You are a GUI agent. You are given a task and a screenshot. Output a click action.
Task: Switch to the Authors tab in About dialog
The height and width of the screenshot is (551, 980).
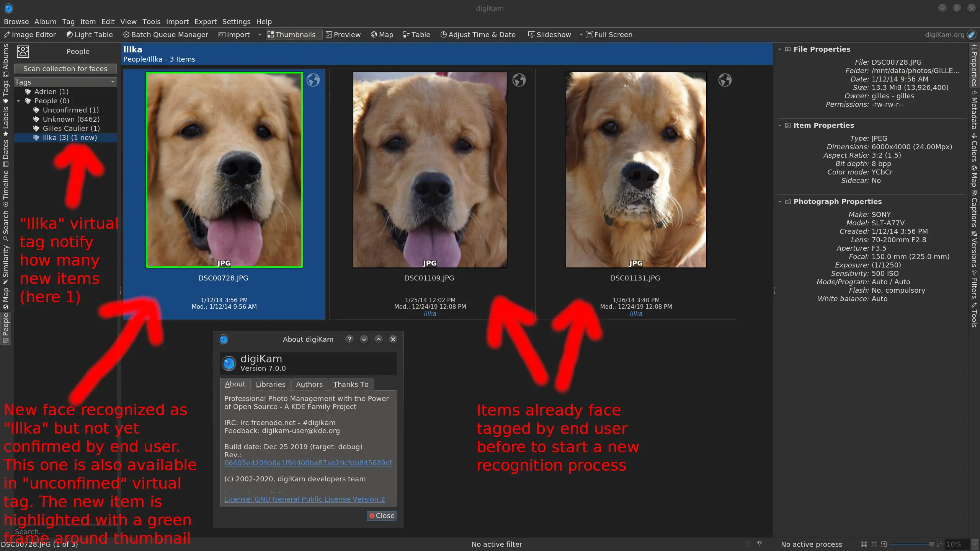click(x=309, y=384)
